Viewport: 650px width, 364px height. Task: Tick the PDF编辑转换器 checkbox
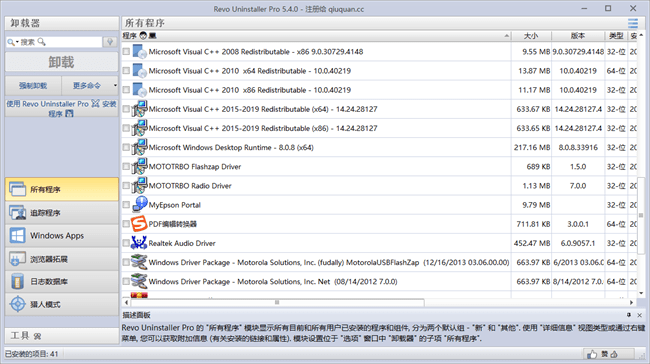click(x=126, y=224)
